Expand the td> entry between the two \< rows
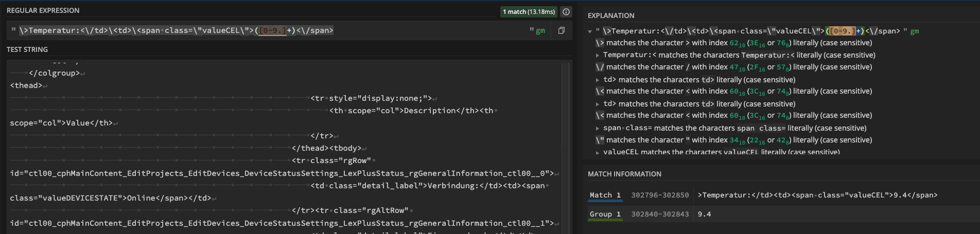This screenshot has height=234, width=980. [597, 104]
